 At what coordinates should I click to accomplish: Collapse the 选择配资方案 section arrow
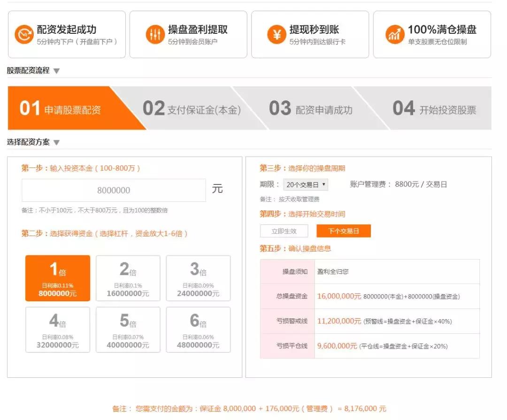tap(56, 143)
